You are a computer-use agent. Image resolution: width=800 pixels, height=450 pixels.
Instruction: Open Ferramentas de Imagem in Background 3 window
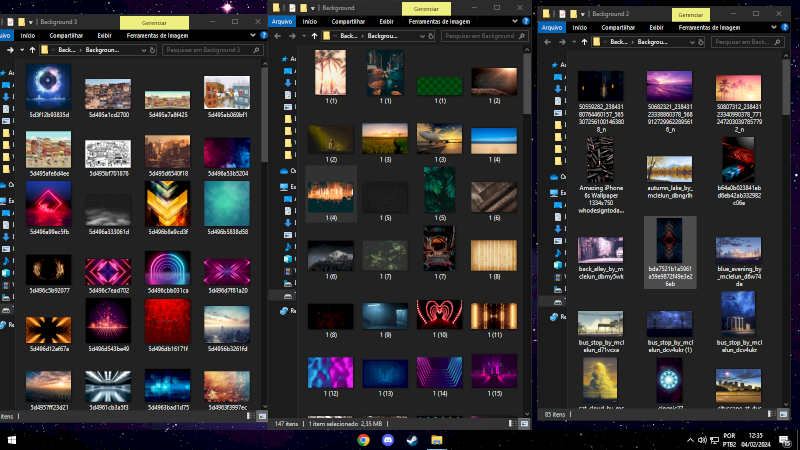pyautogui.click(x=158, y=35)
